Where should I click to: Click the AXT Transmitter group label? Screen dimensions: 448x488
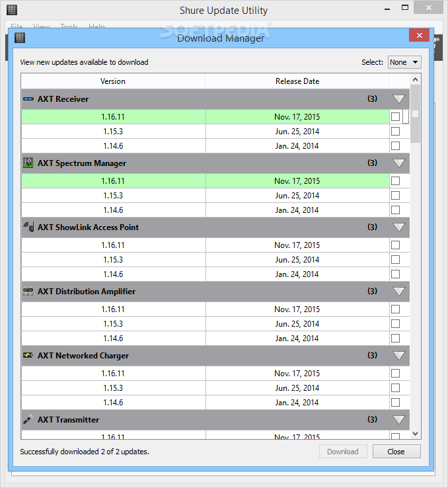click(x=69, y=419)
